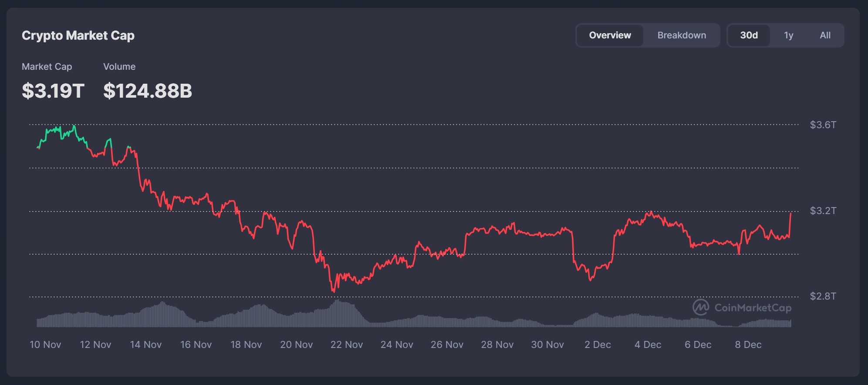The width and height of the screenshot is (868, 385).
Task: Click the $124.88B volume value
Action: point(148,91)
